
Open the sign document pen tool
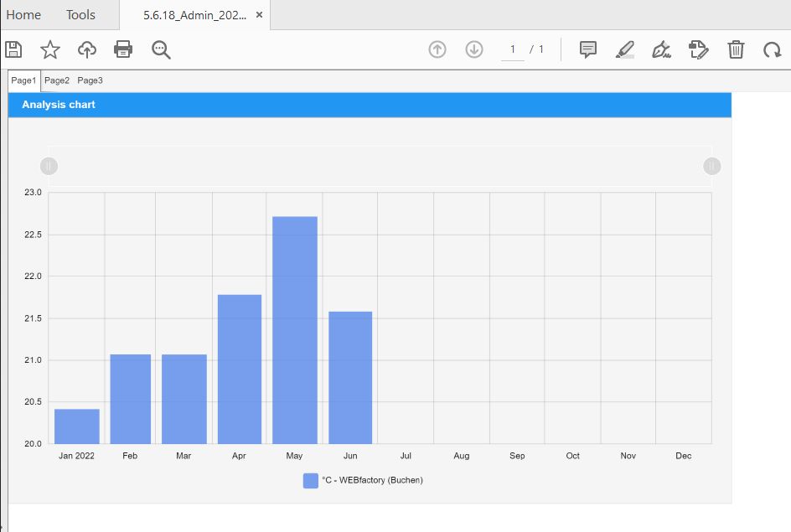(x=662, y=49)
